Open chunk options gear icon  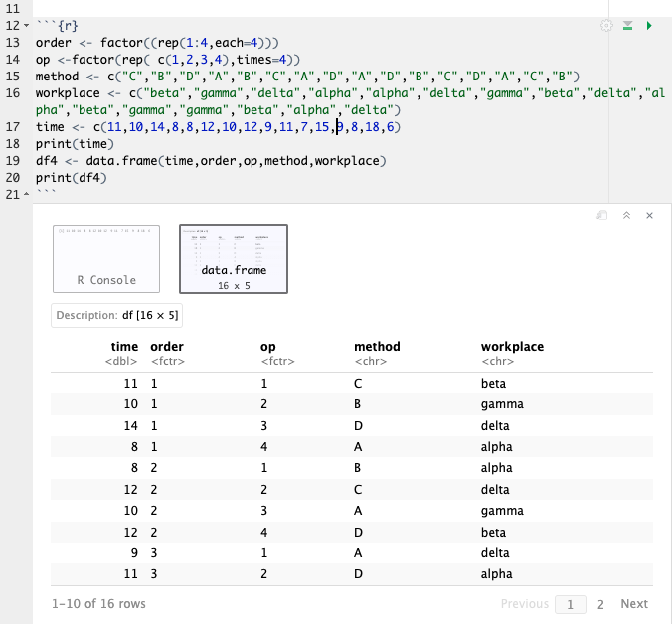coord(606,26)
